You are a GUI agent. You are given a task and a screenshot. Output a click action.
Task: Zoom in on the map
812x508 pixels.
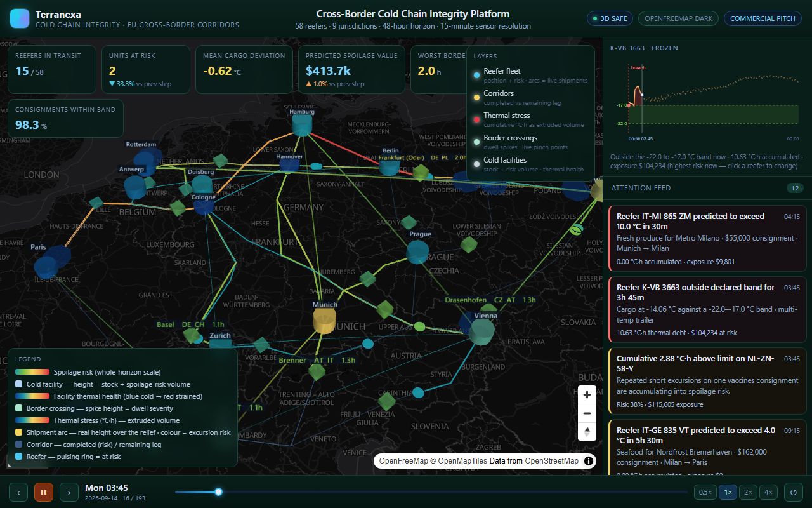point(587,394)
